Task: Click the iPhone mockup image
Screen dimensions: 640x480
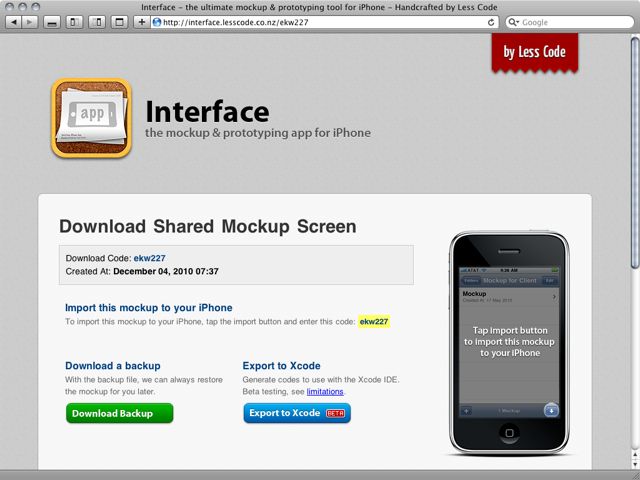Action: [509, 343]
